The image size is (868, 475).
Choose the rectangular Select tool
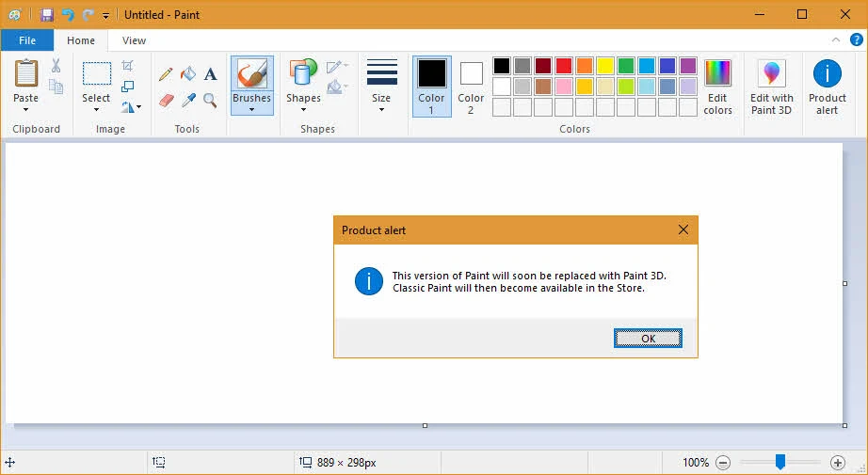[x=96, y=73]
